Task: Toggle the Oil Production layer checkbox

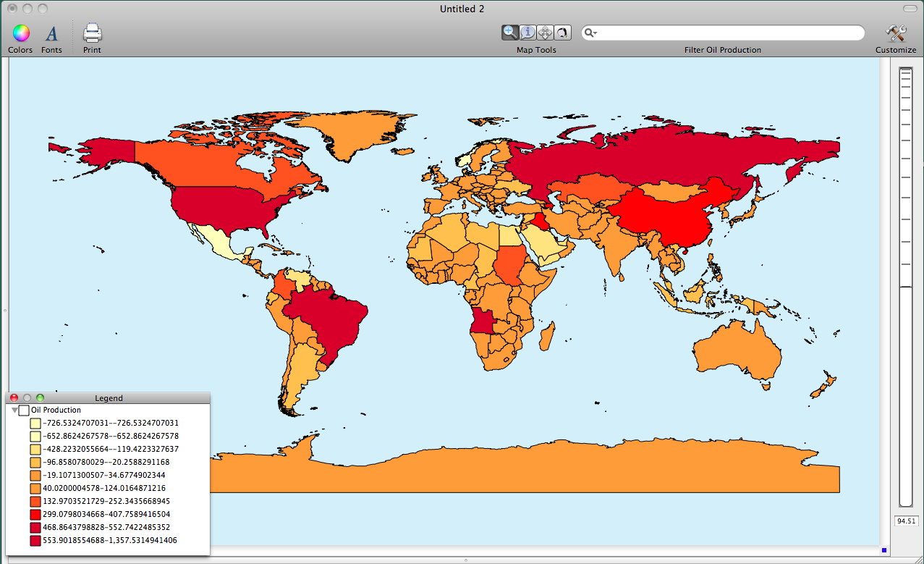Action: click(24, 411)
